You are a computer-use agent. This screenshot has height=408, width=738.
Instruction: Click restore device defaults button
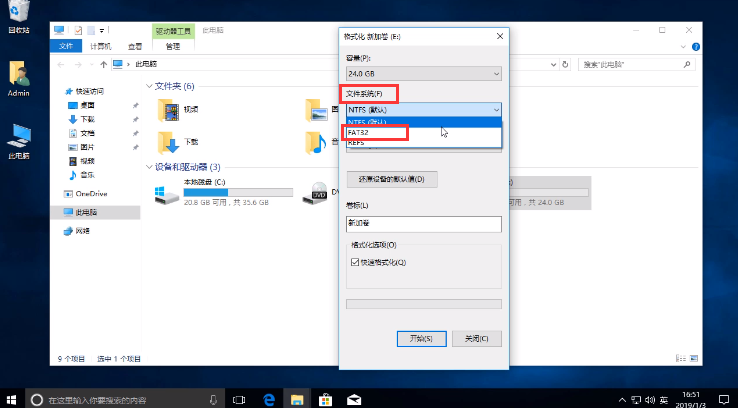point(392,180)
